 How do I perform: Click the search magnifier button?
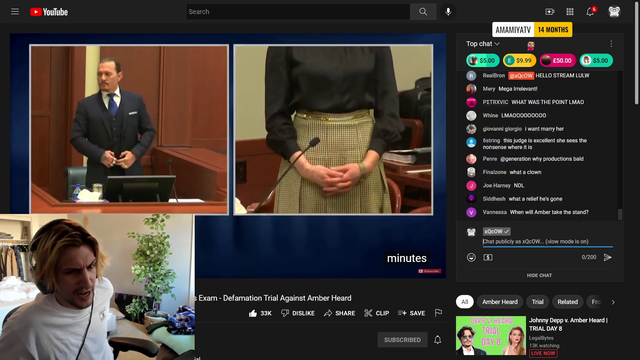423,12
